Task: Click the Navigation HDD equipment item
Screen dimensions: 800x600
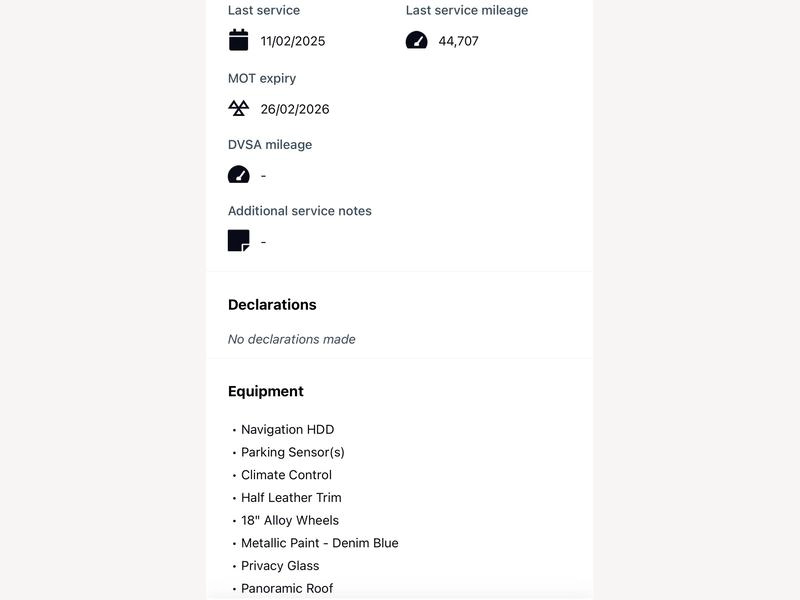Action: coord(287,430)
